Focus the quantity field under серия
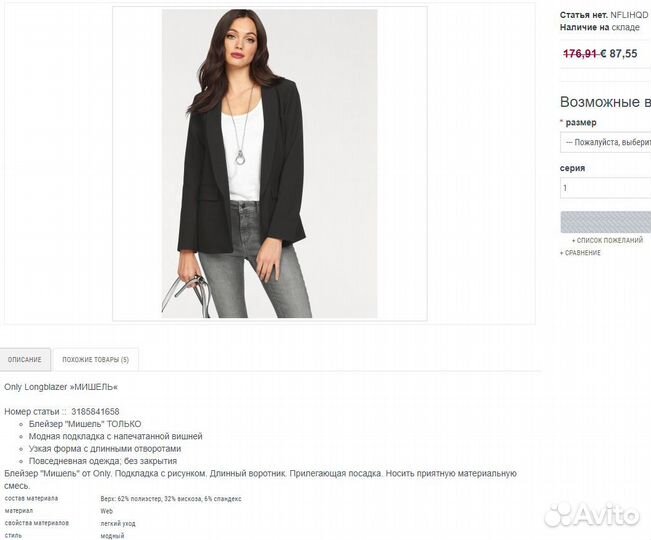 [x=605, y=188]
